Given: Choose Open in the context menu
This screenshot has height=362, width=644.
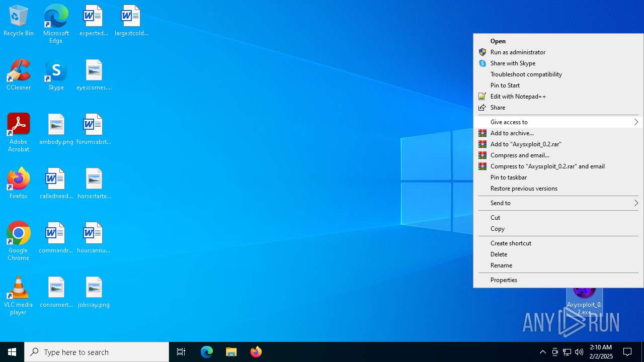Looking at the screenshot, I should point(558,41).
